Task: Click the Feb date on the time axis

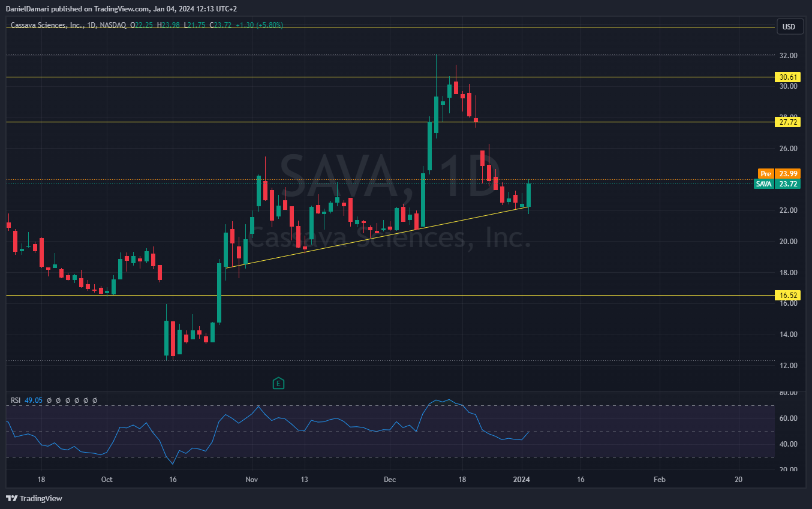Action: (659, 480)
